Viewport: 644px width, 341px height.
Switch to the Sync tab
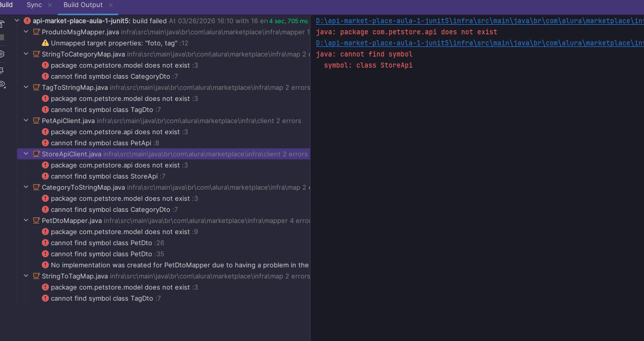click(34, 5)
